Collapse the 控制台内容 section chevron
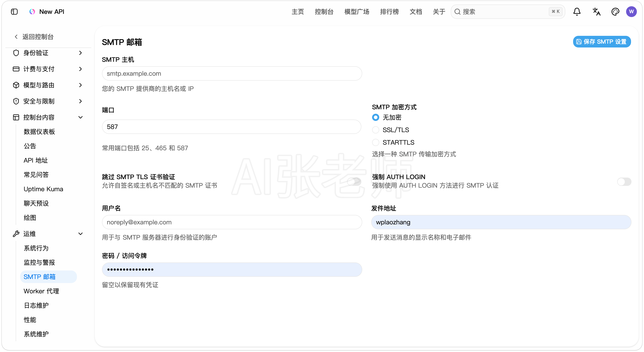 tap(80, 117)
